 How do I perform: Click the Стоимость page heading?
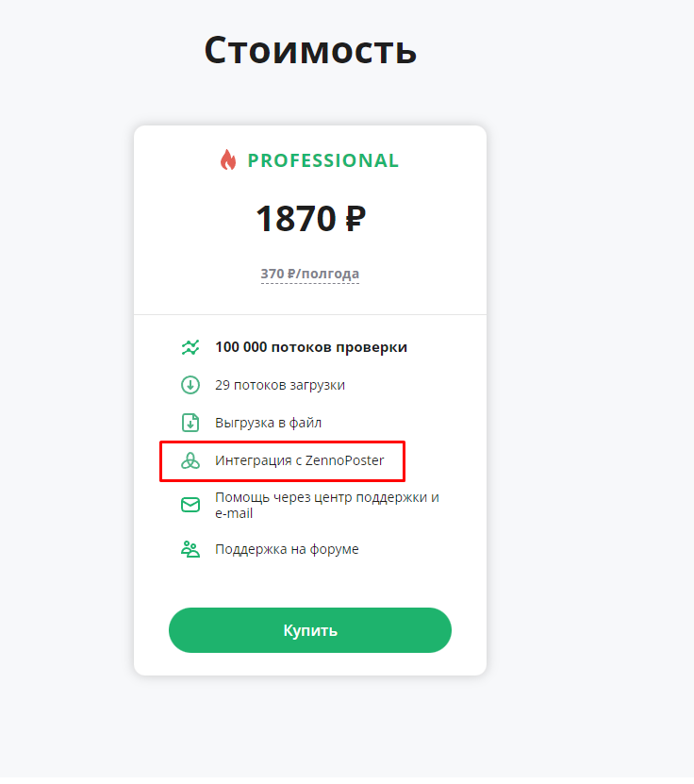[x=310, y=50]
